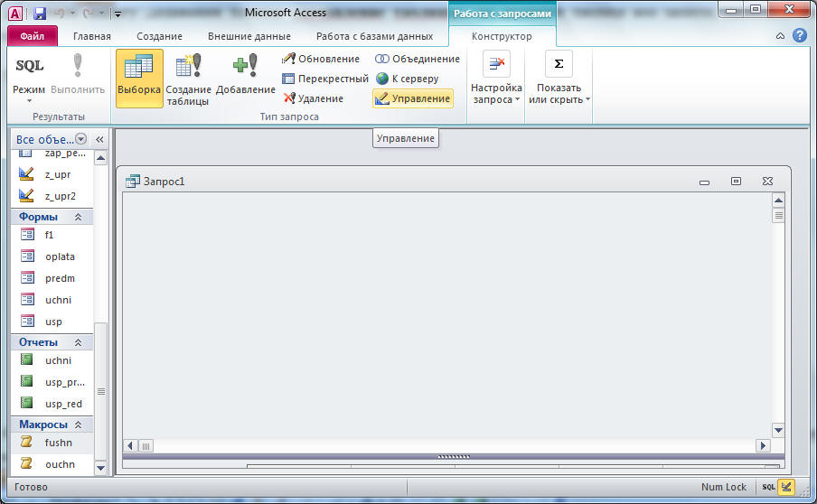Select the Перекрестный query type

pyautogui.click(x=325, y=79)
